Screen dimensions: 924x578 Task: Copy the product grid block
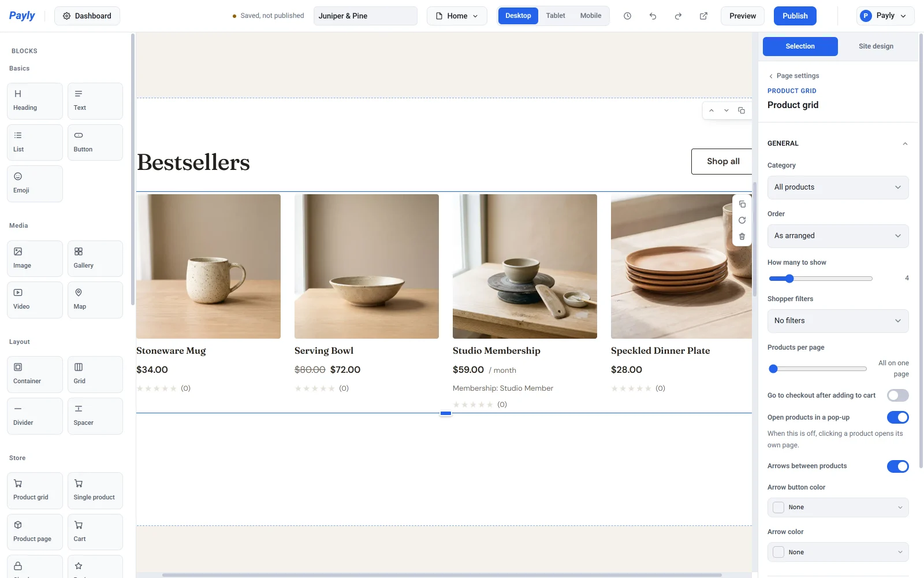coord(742,204)
